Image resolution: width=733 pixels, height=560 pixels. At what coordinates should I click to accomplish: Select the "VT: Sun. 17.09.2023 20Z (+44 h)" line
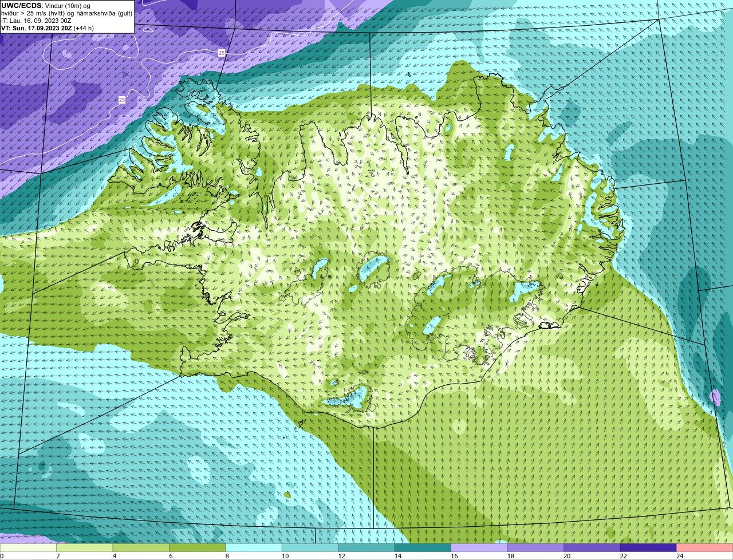click(x=48, y=28)
